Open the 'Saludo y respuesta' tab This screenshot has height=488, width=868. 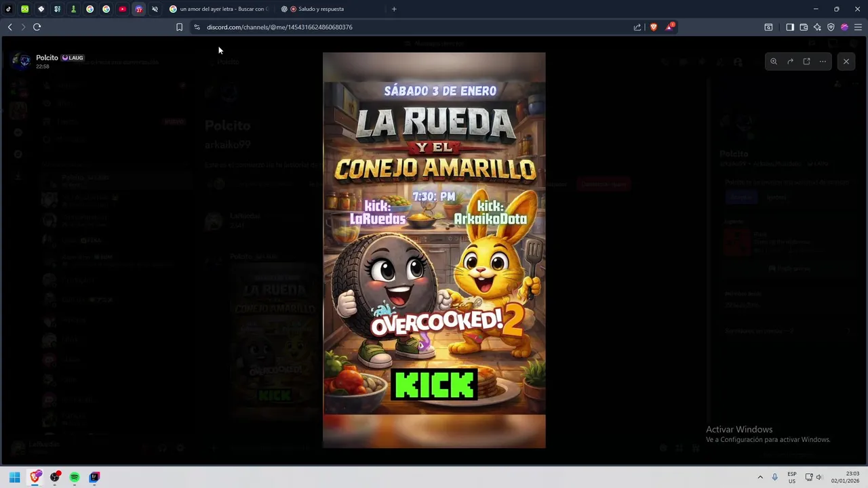330,9
